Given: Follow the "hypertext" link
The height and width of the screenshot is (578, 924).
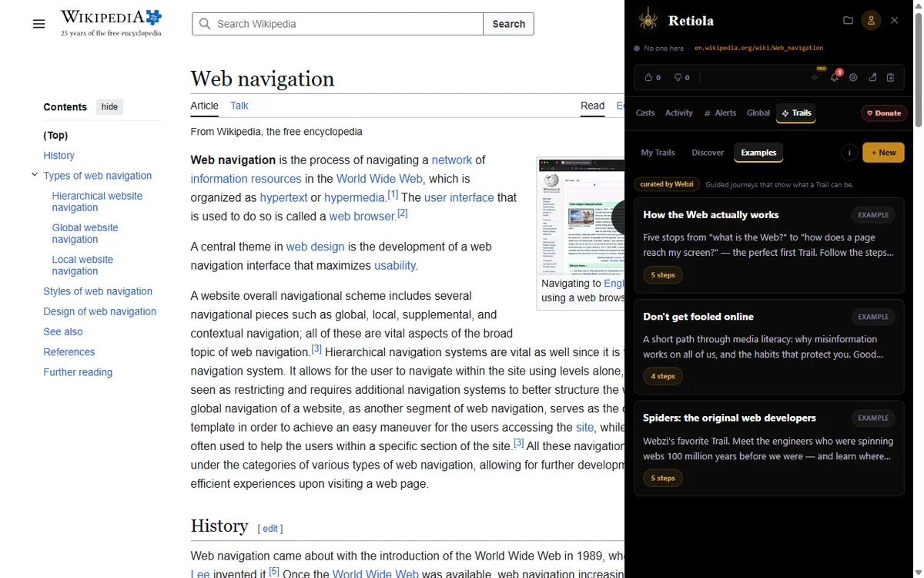Looking at the screenshot, I should (283, 197).
